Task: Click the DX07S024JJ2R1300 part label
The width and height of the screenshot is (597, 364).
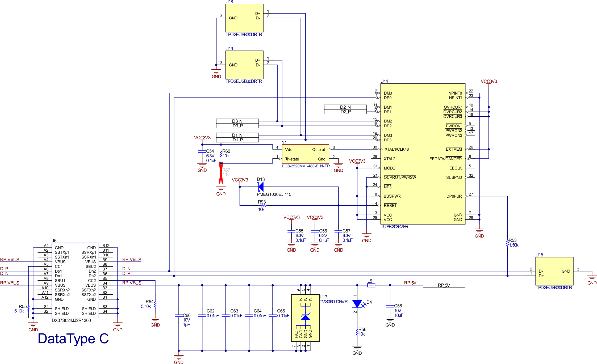Action: [x=71, y=320]
